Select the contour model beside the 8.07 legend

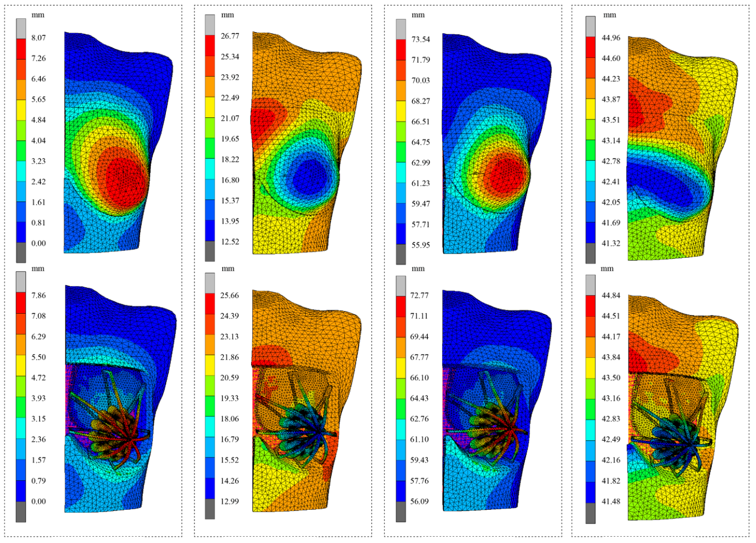pyautogui.click(x=117, y=142)
